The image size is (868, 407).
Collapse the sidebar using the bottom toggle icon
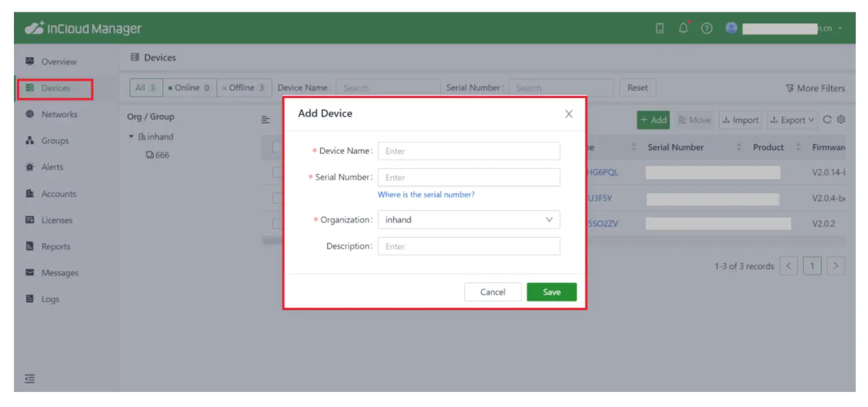(30, 378)
